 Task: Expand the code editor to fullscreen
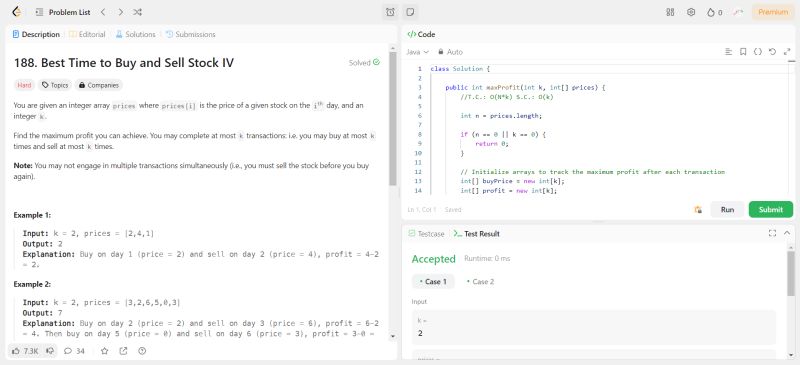click(x=787, y=52)
